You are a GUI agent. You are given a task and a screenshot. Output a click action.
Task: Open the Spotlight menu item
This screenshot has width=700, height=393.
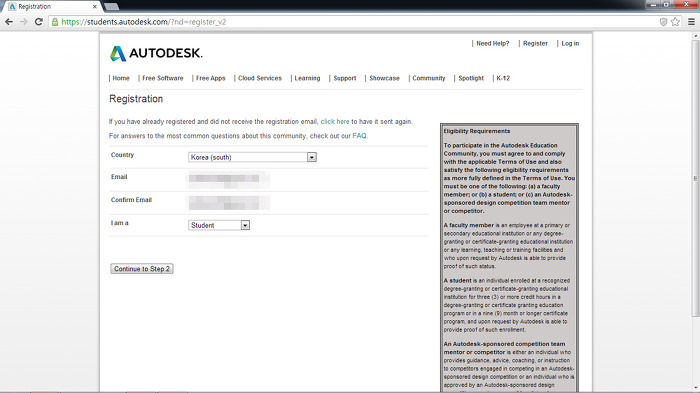click(471, 78)
